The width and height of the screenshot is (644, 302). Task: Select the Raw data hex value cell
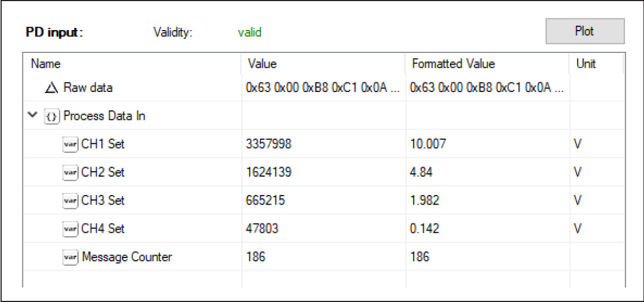[323, 88]
